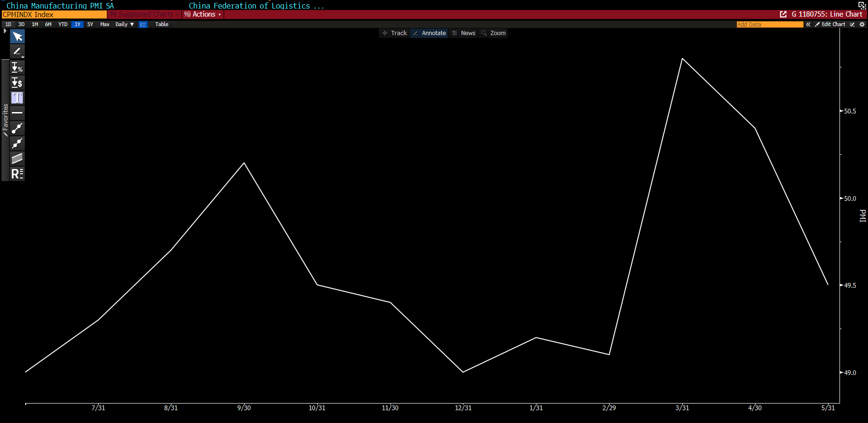This screenshot has height=423, width=868.
Task: Choose the parallel channel drawing tool
Action: (x=17, y=159)
